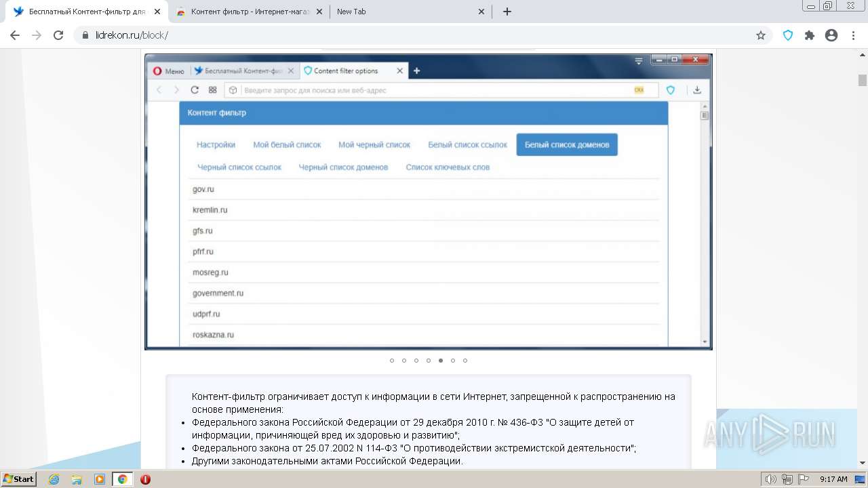
Task: Go forward using Chrome's forward arrow
Action: [37, 35]
